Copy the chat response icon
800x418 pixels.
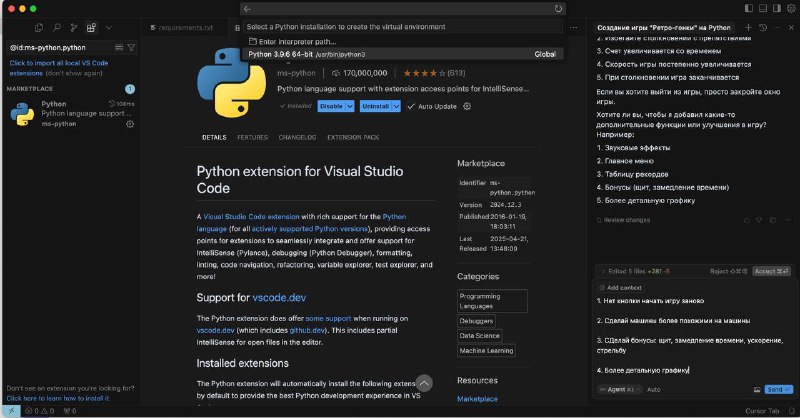pos(773,220)
